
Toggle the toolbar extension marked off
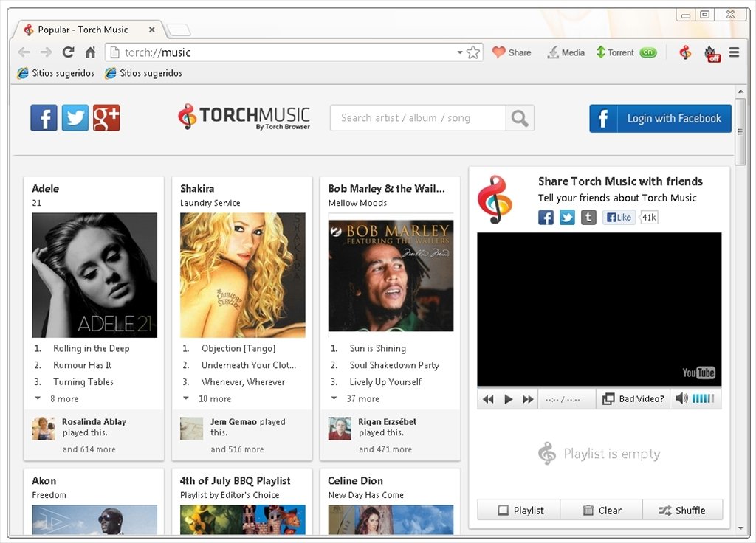pos(712,53)
